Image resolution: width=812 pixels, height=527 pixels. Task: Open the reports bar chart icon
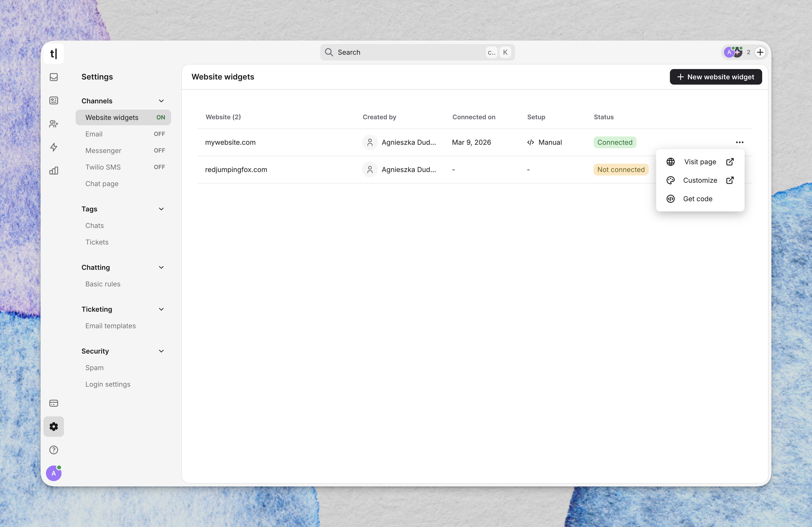(54, 171)
